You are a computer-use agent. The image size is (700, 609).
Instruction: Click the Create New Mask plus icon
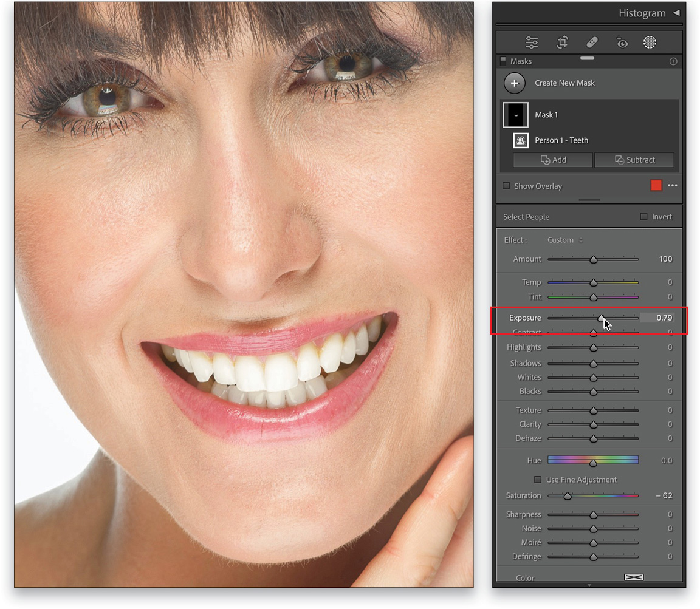515,83
